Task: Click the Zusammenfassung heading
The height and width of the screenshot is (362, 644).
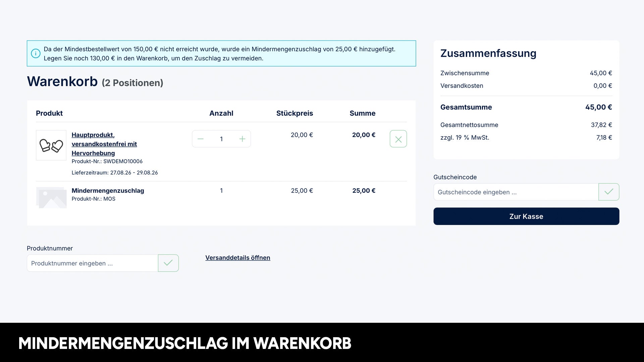Action: point(488,53)
